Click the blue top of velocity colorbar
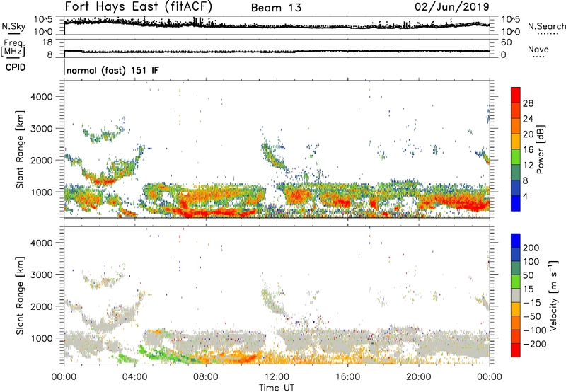Viewport: 566px width, 392px height. pyautogui.click(x=516, y=241)
